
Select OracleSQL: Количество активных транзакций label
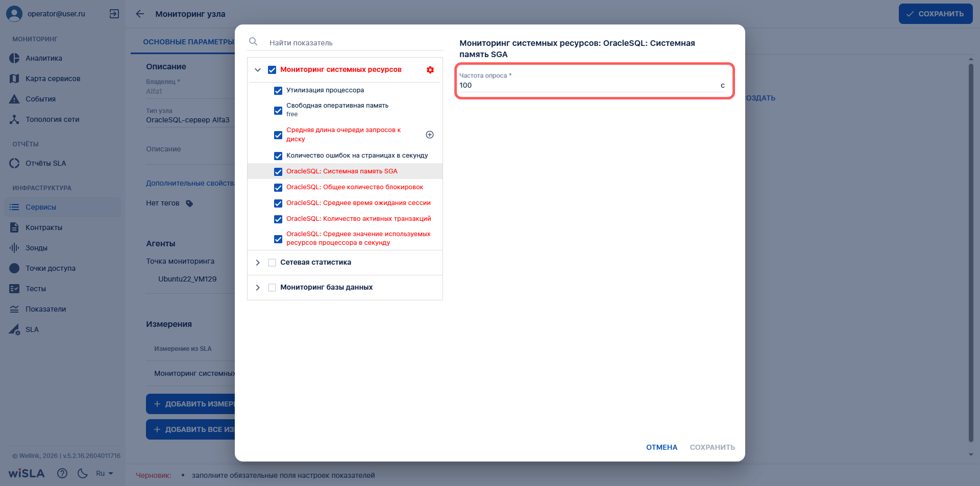click(359, 219)
